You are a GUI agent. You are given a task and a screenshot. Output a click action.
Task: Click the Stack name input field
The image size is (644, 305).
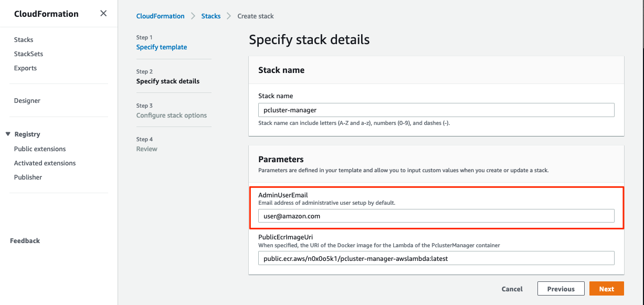436,110
